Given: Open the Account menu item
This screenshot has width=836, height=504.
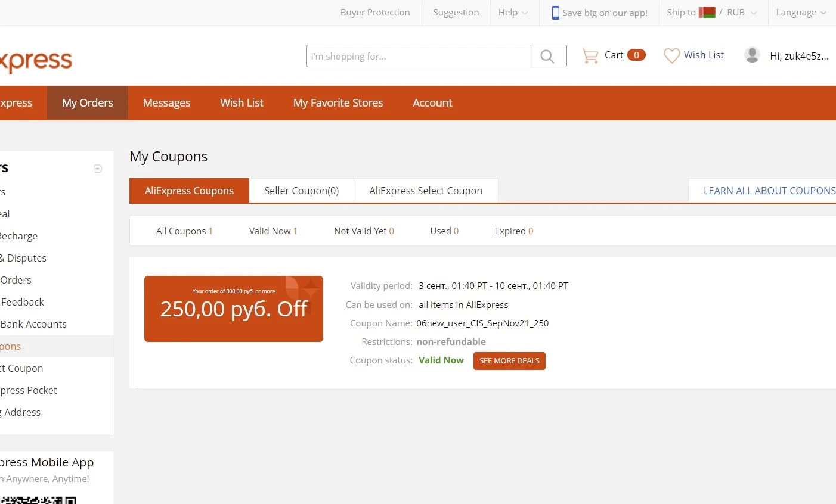Looking at the screenshot, I should pos(432,102).
